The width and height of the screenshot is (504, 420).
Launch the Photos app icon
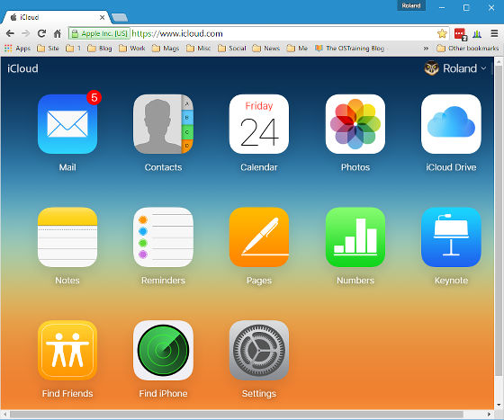355,124
